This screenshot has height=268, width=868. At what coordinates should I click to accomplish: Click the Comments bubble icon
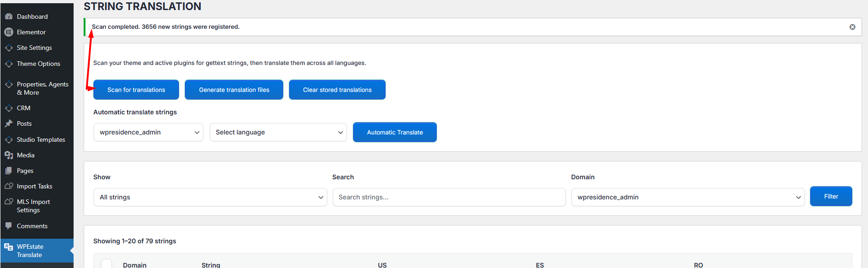click(9, 226)
